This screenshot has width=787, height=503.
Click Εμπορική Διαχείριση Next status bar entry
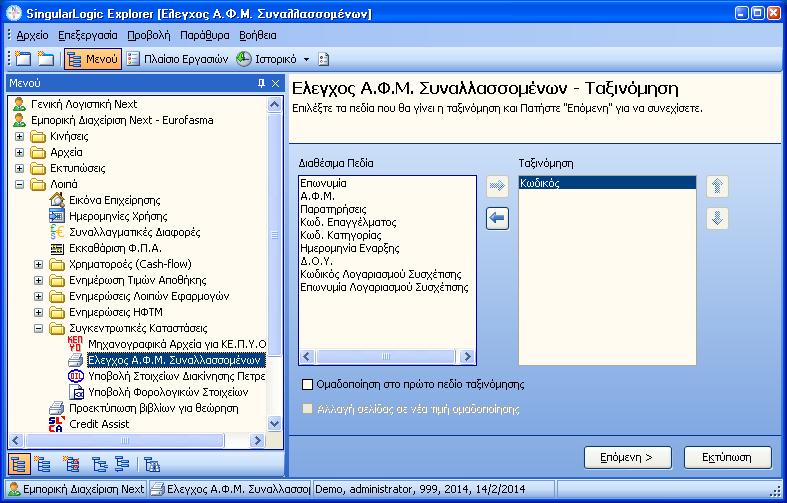77,488
